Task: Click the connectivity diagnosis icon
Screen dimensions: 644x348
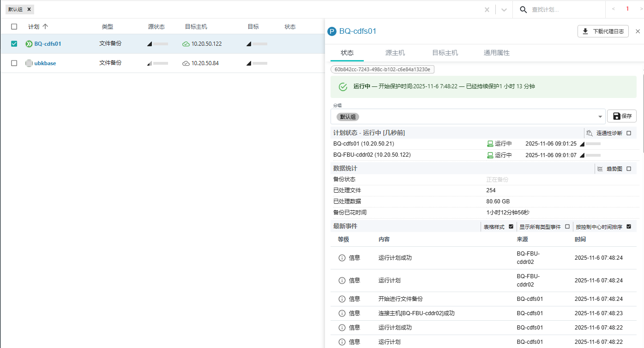Action: (x=590, y=133)
